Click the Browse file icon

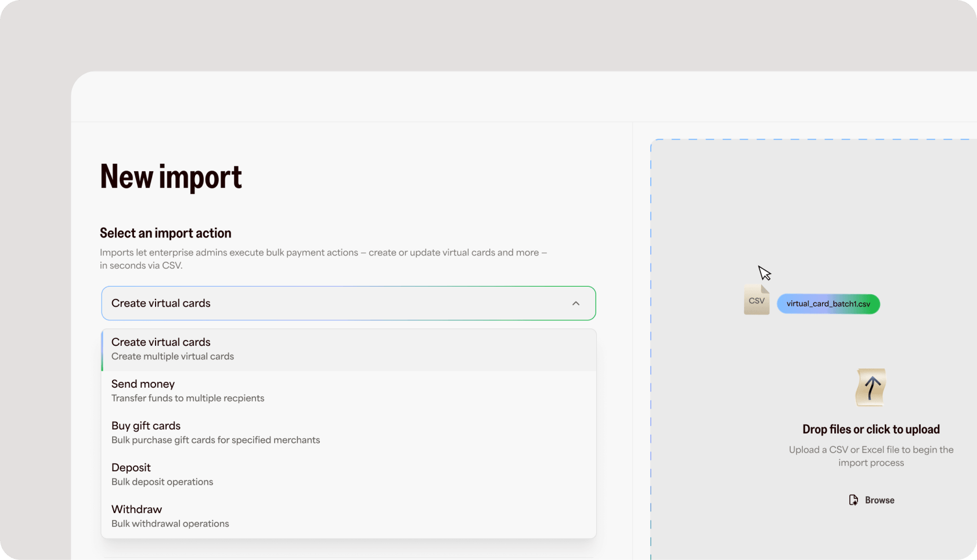pyautogui.click(x=853, y=500)
